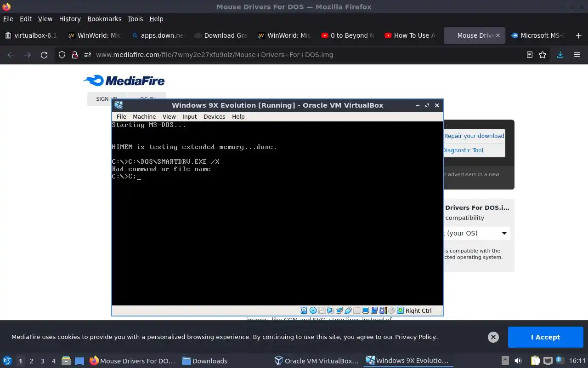
Task: Go back with Firefox back arrow
Action: point(11,55)
